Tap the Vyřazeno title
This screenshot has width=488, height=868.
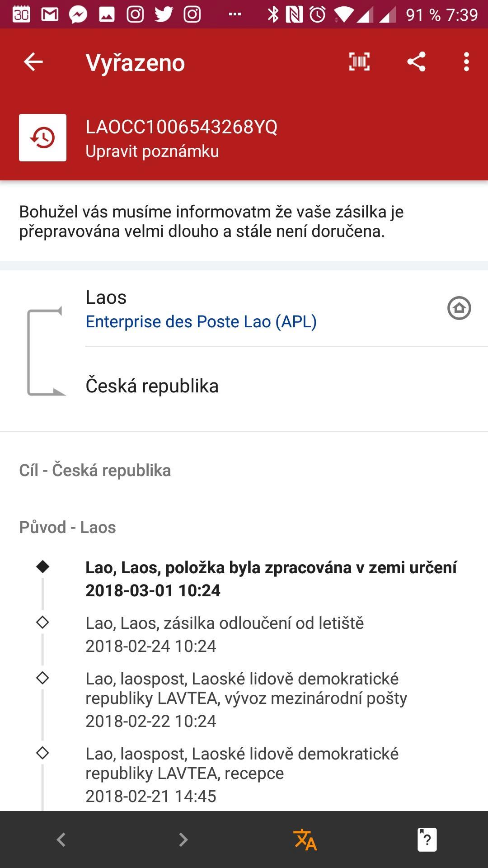[135, 62]
